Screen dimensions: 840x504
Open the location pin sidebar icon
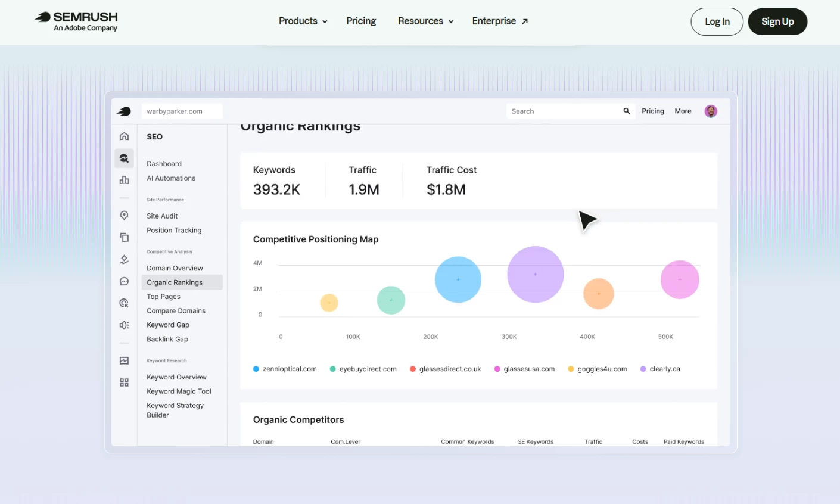click(x=124, y=216)
